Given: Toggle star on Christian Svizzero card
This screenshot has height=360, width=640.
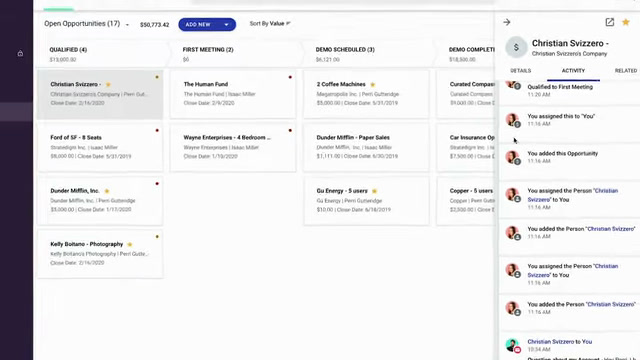Looking at the screenshot, I should 108,84.
